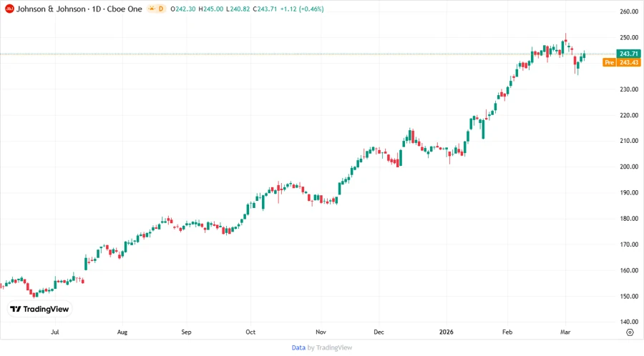Click the 260.00 price axis label
The image size is (644, 356).
click(629, 11)
